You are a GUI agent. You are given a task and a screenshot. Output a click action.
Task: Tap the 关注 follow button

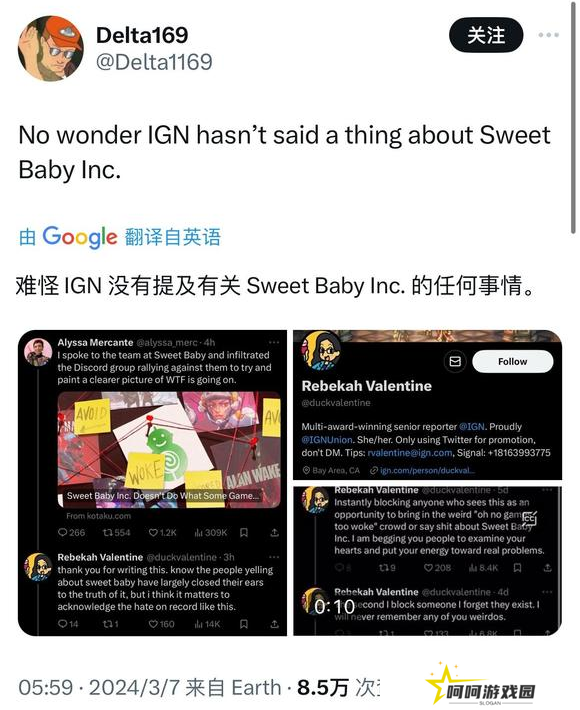(486, 35)
